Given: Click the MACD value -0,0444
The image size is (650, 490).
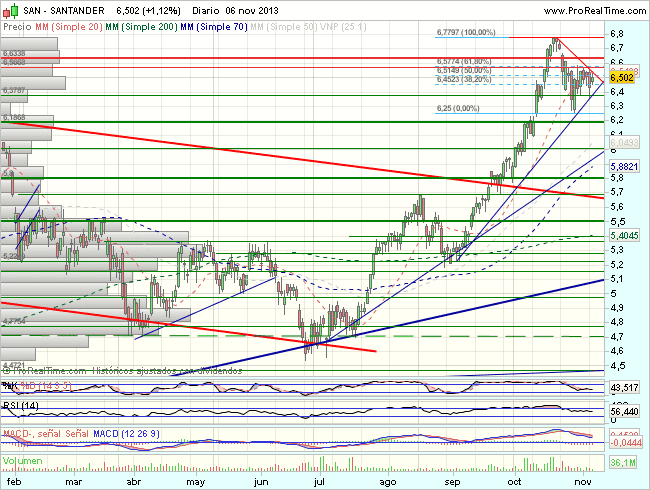Looking at the screenshot, I should point(626,443).
